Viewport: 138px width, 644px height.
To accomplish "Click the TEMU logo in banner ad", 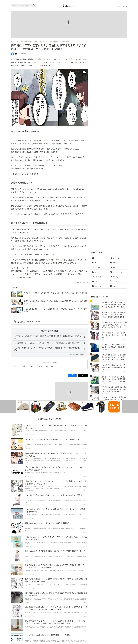I will click(114, 407).
